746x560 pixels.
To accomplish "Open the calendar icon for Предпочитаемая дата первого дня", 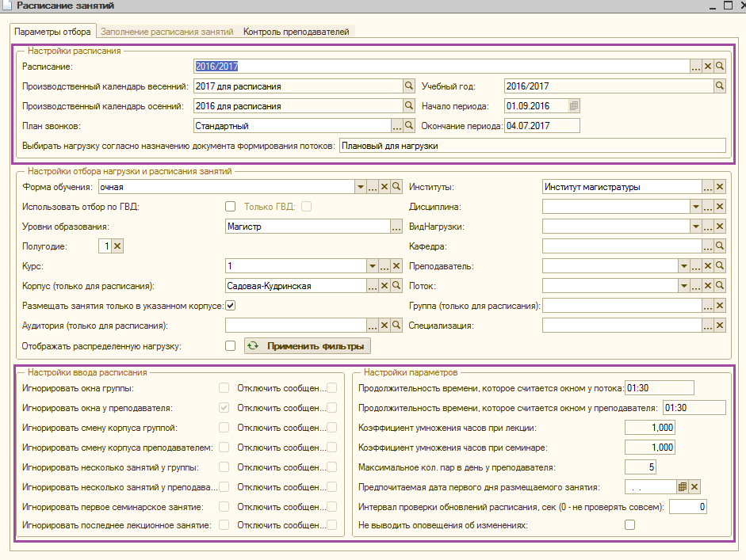I will coord(683,487).
